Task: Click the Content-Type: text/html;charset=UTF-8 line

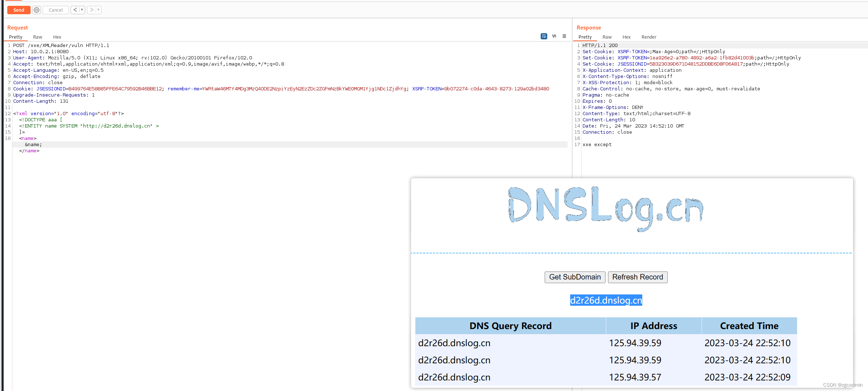Action: pos(636,114)
